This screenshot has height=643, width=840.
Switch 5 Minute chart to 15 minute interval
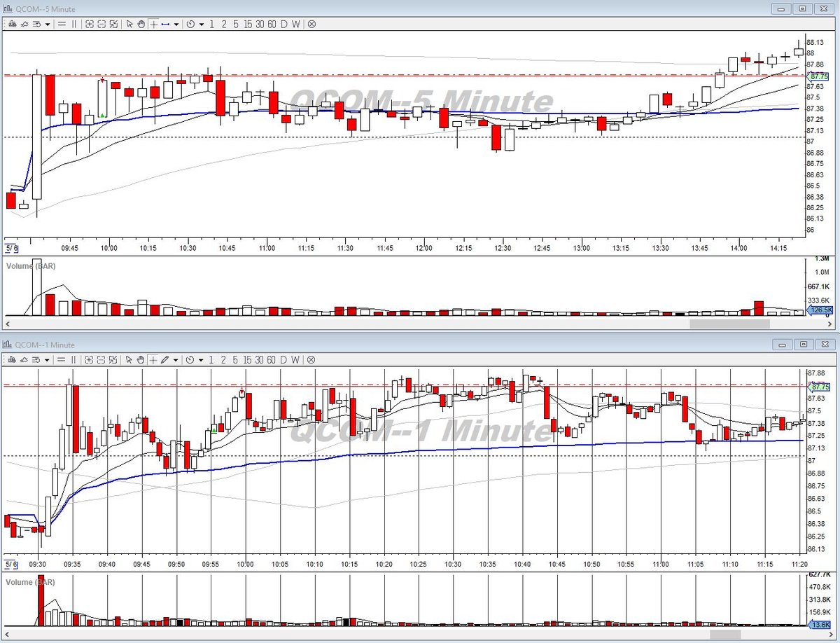click(x=248, y=24)
